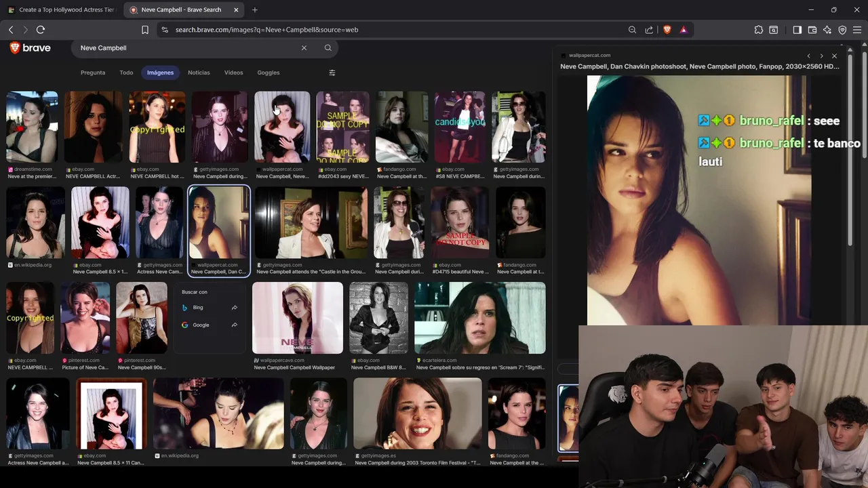
Task: Open the Videos results tab
Action: (x=233, y=73)
